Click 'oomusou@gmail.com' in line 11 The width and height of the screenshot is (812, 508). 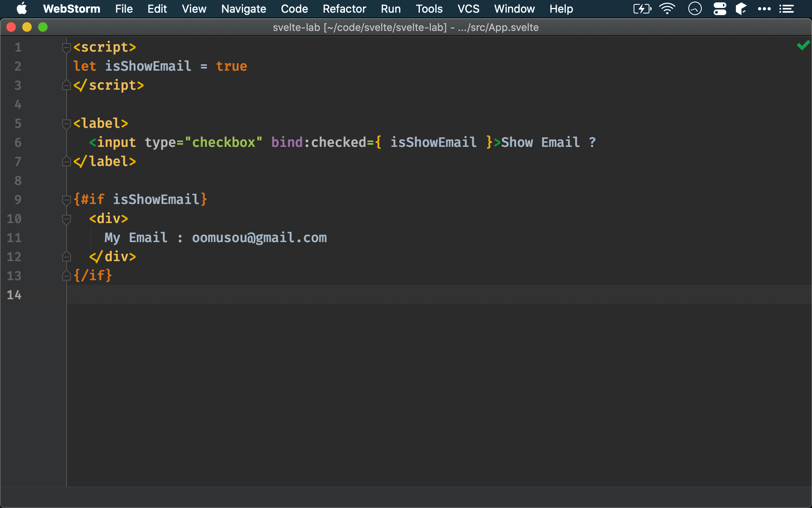(259, 238)
